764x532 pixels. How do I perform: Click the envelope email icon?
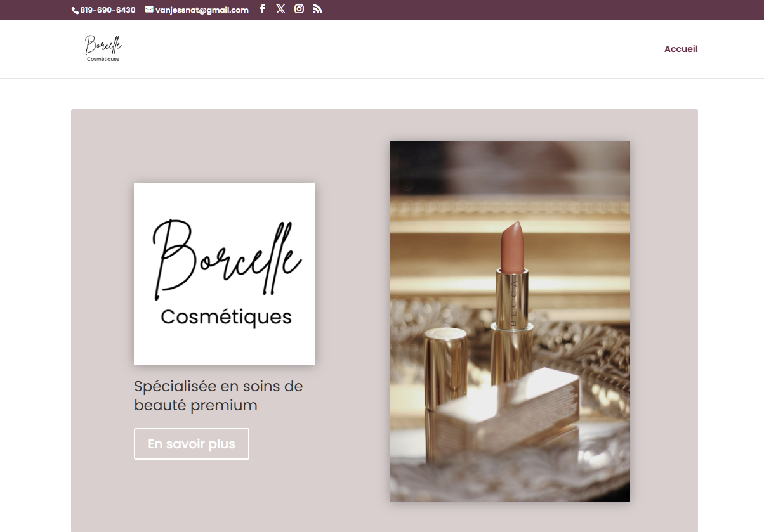149,10
